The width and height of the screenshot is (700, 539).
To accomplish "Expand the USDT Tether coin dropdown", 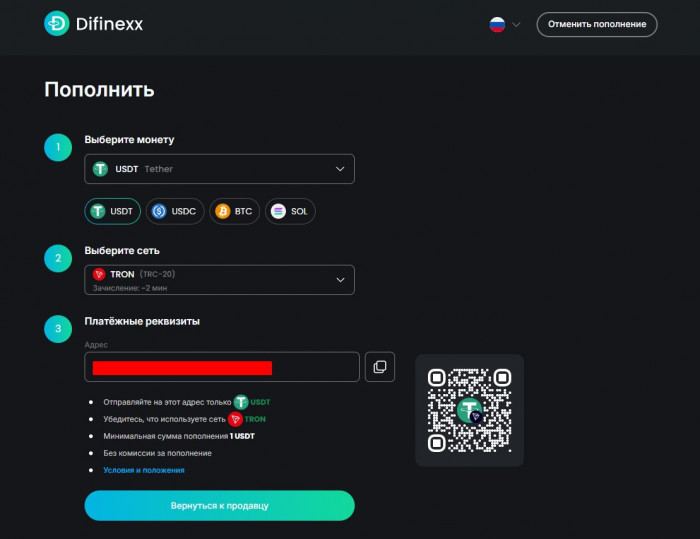I will 219,169.
